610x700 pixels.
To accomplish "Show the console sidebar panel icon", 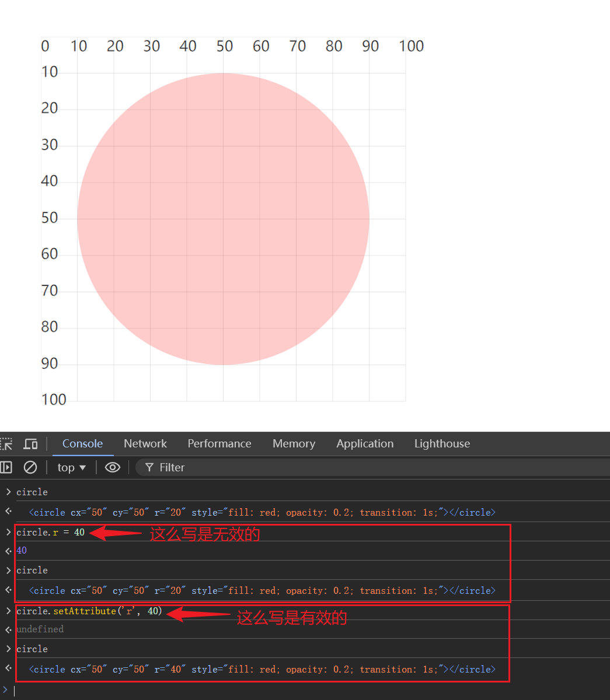I will pyautogui.click(x=6, y=467).
